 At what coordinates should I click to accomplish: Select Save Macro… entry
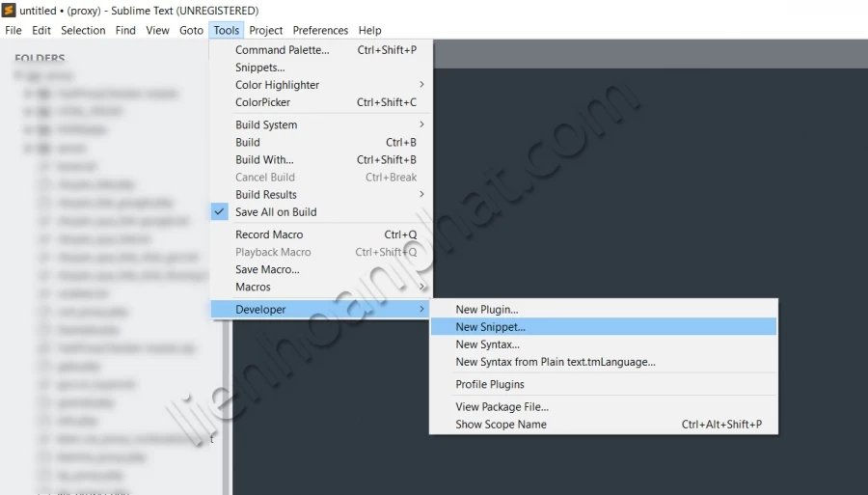(321, 269)
